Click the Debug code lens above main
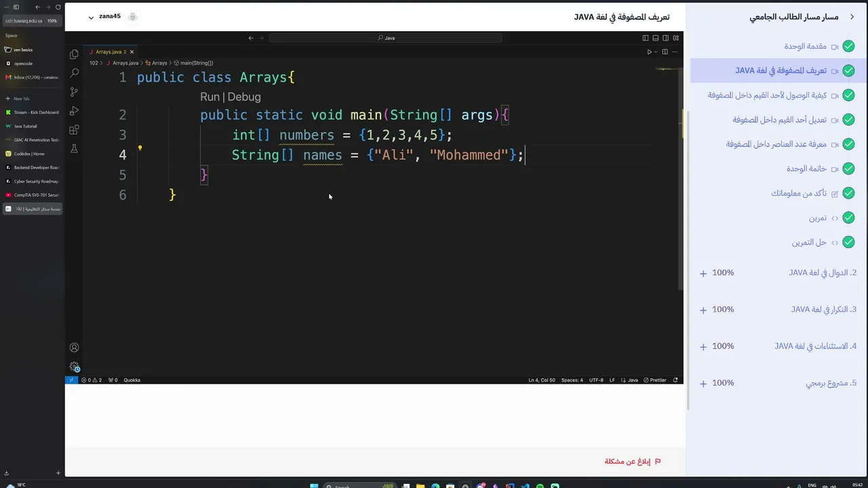Image resolution: width=868 pixels, height=488 pixels. point(244,97)
